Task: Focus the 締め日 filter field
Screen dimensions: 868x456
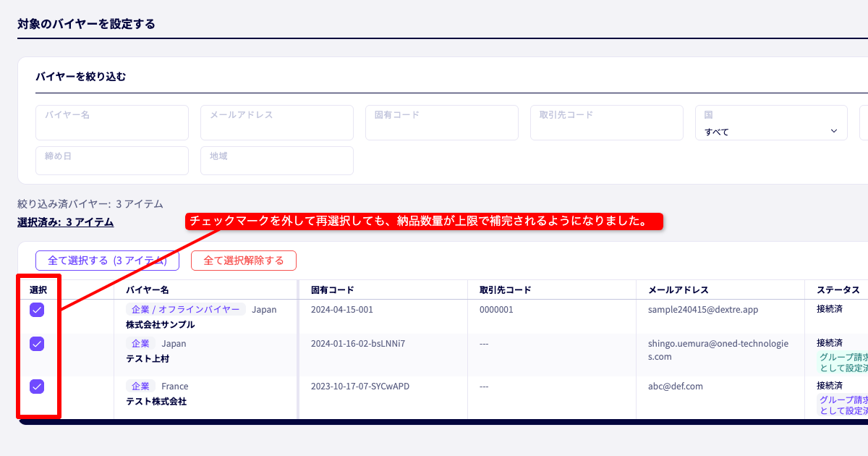Action: pos(112,161)
